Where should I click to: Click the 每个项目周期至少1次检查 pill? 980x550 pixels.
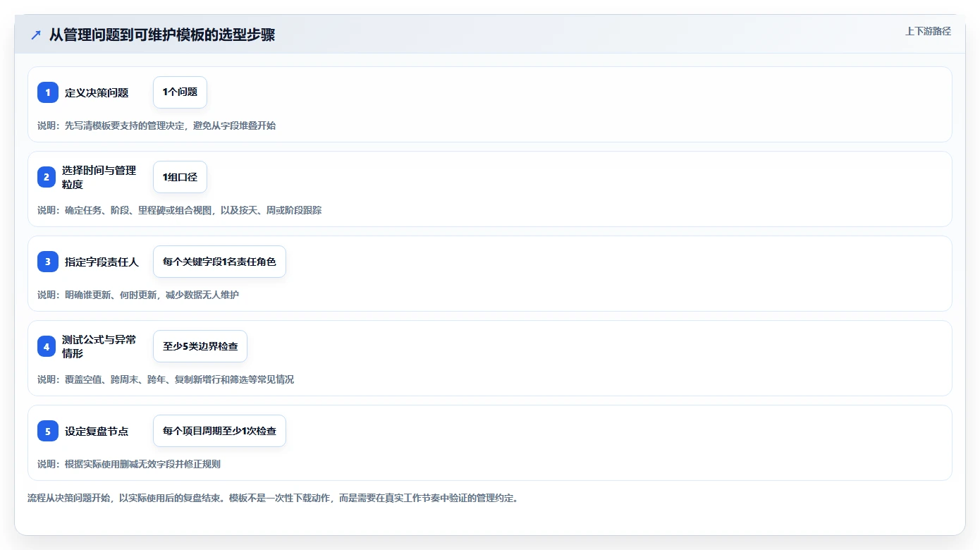pos(219,431)
